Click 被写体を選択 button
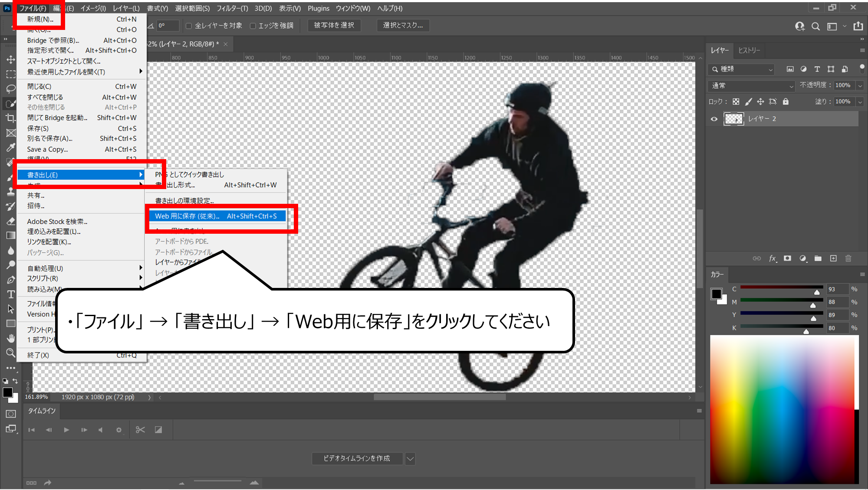The height and width of the screenshot is (490, 868). click(334, 26)
